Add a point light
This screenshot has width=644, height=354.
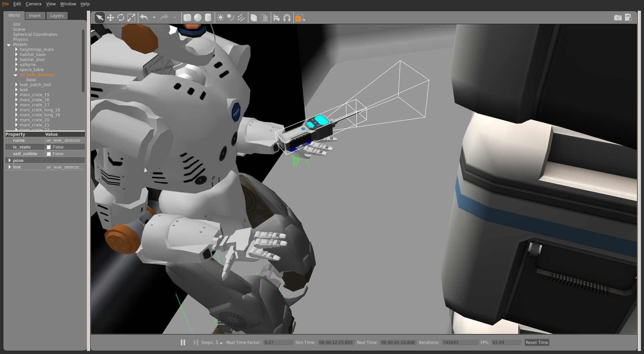[x=220, y=18]
